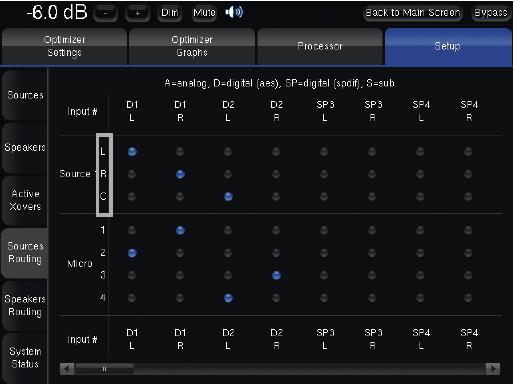The height and width of the screenshot is (384, 514).
Task: Click the speaker volume icon
Action: click(x=234, y=12)
